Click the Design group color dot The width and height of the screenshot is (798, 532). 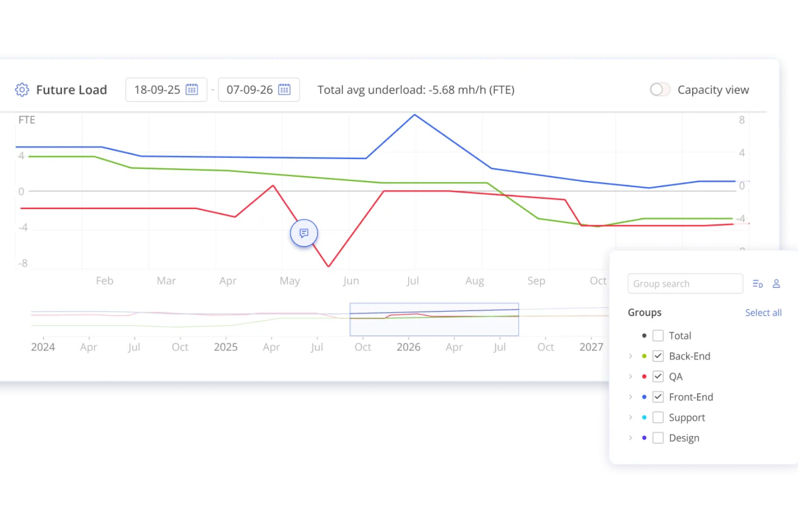(x=644, y=438)
